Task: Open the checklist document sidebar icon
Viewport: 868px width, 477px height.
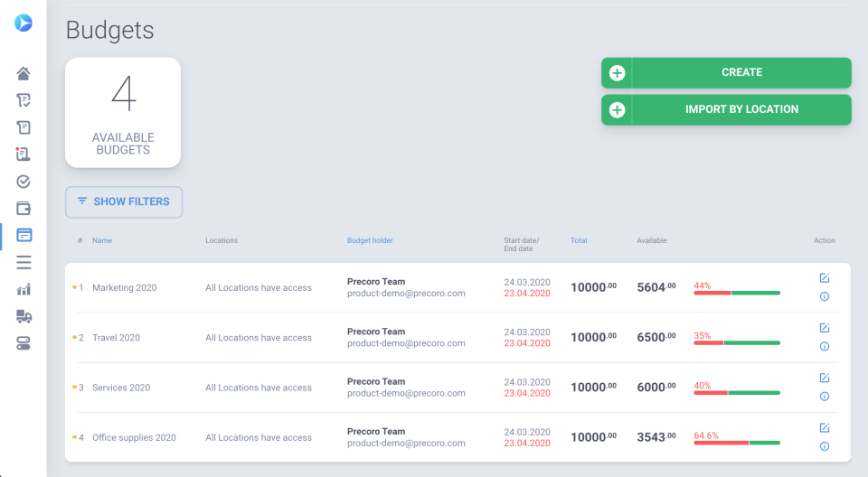Action: (24, 100)
